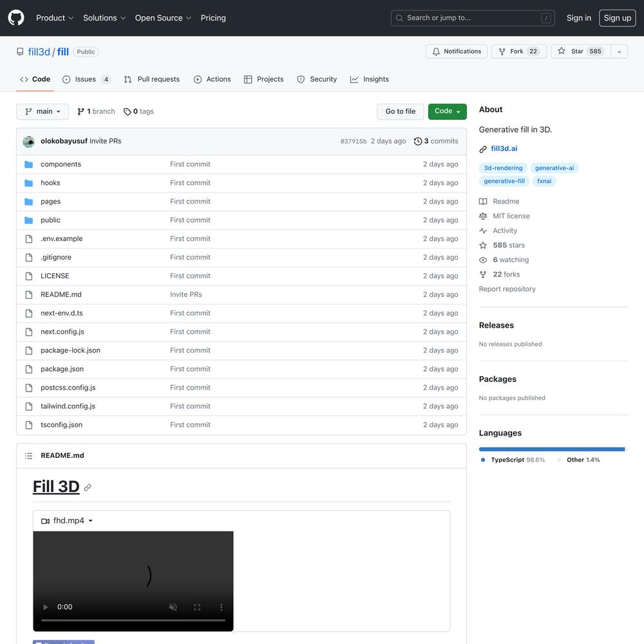Expand the fhd.mp4 video dropdown
Viewport: 644px width, 644px height.
click(x=68, y=521)
